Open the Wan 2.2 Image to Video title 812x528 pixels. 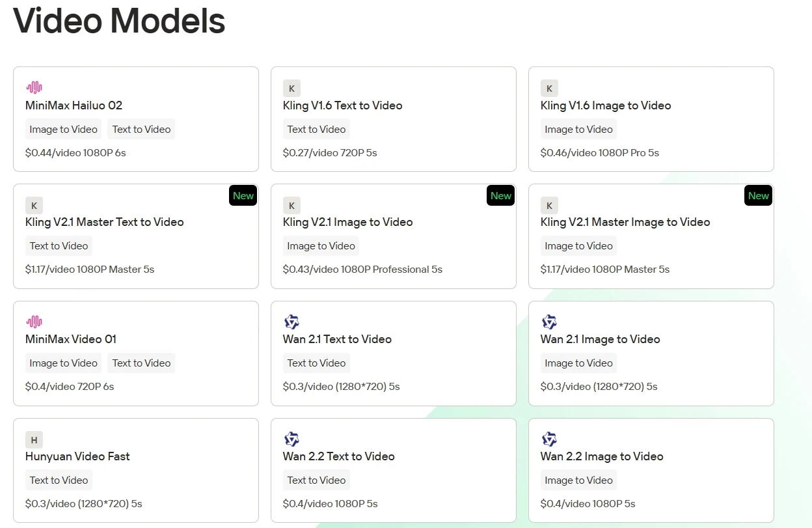pyautogui.click(x=602, y=456)
